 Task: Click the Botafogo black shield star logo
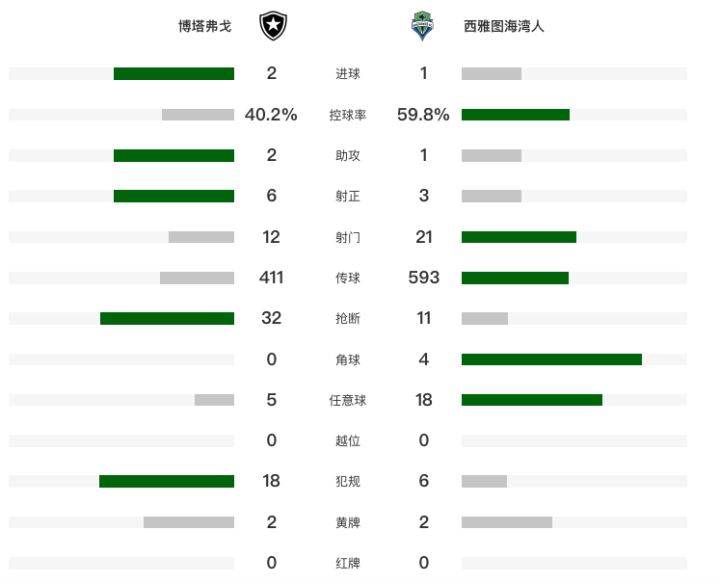pyautogui.click(x=273, y=26)
